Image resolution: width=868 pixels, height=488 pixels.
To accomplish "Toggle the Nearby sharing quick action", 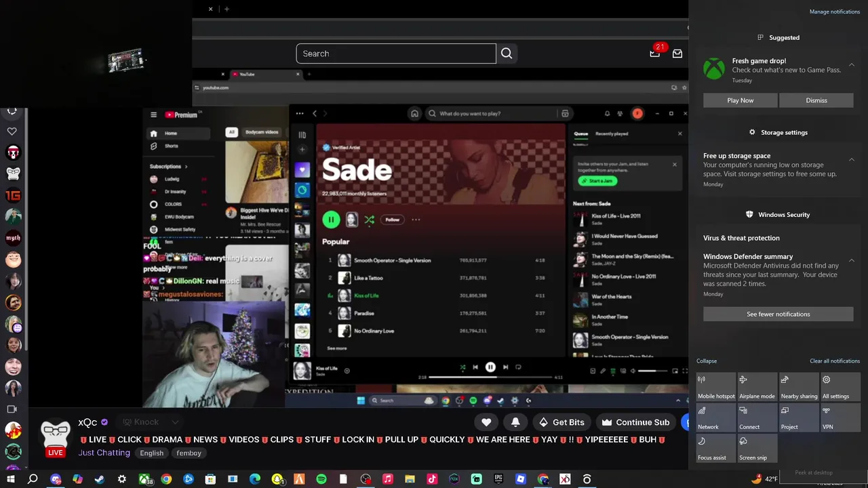I will pyautogui.click(x=799, y=386).
